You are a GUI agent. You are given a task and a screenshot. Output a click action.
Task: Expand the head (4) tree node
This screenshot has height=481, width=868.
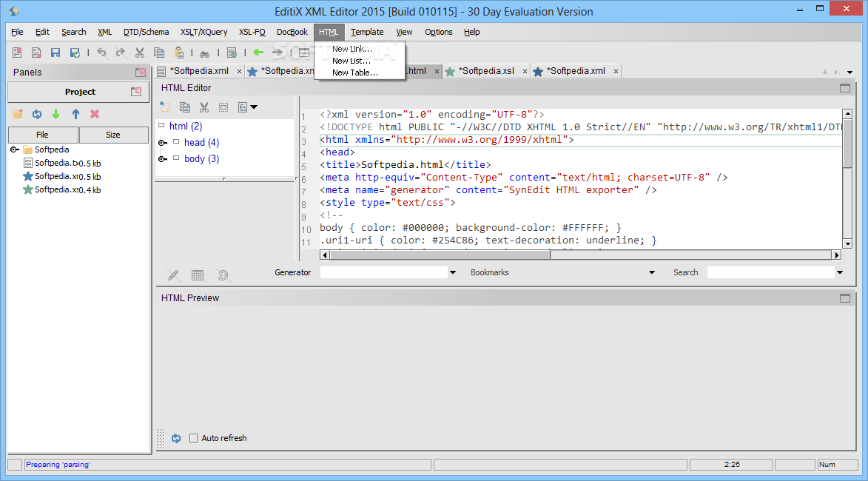(162, 143)
